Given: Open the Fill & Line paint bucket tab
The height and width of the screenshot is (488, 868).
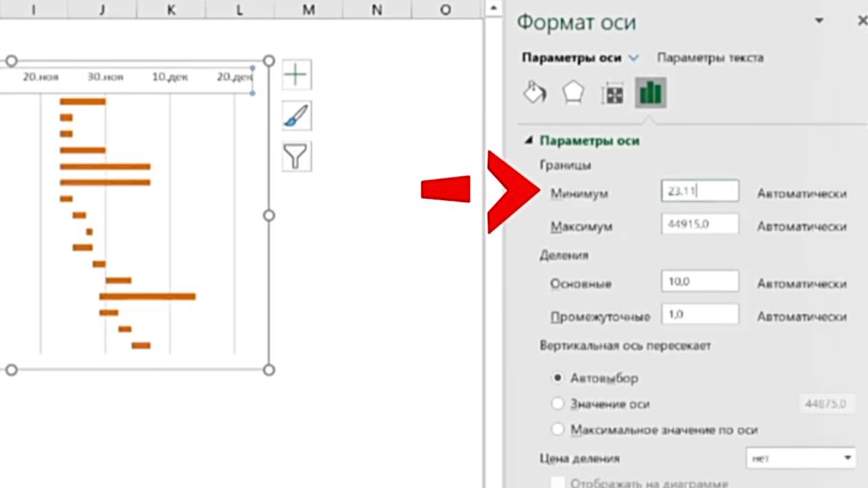Looking at the screenshot, I should [535, 92].
